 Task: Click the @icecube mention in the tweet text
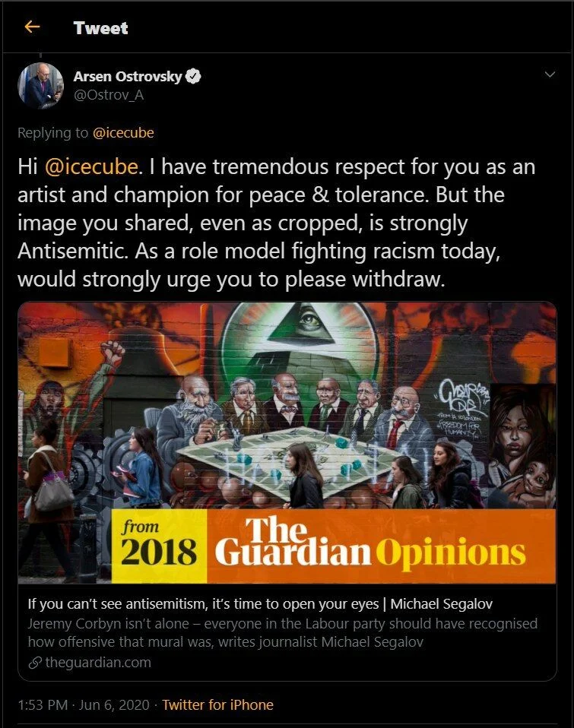coord(91,166)
